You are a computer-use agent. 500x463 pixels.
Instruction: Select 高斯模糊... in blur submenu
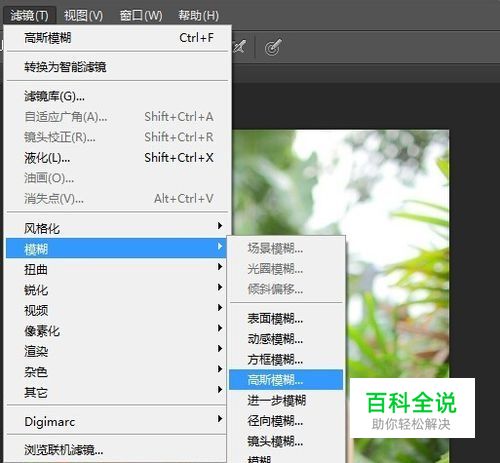pos(286,380)
